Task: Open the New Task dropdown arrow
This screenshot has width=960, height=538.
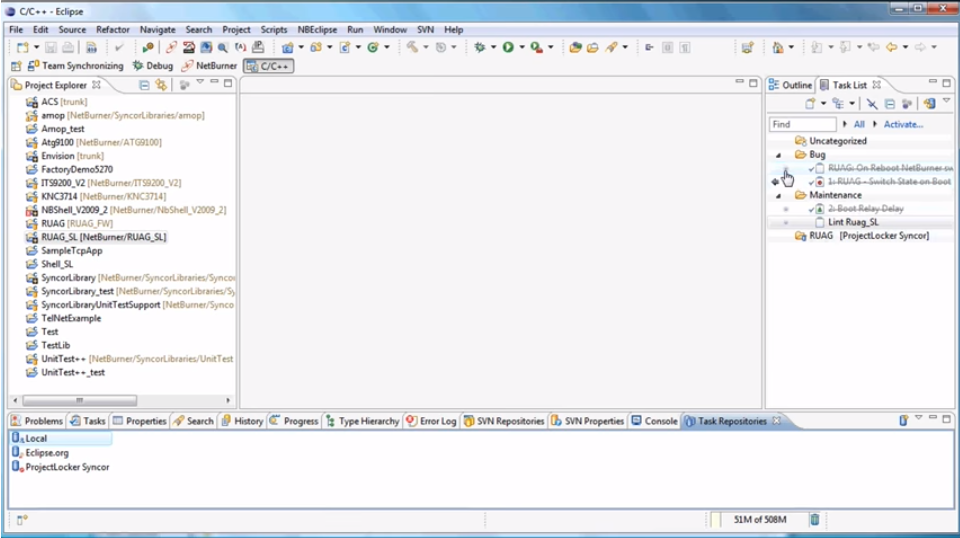Action: (823, 103)
